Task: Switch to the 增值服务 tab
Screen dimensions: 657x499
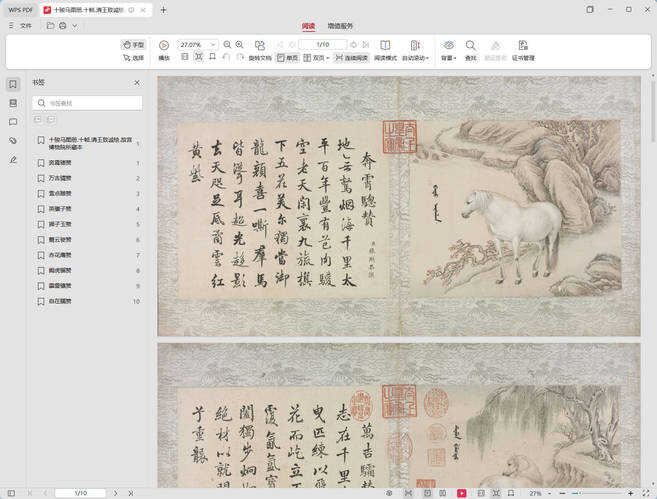Action: point(340,25)
